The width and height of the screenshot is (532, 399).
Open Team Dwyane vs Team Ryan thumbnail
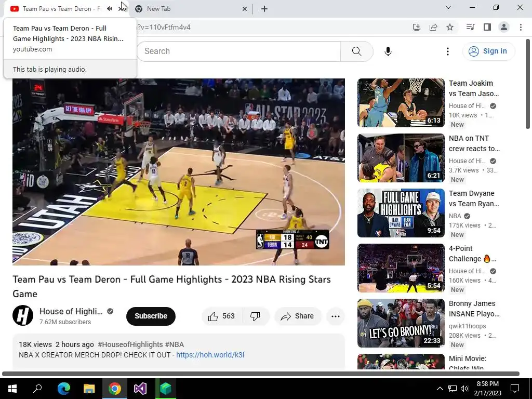point(401,212)
